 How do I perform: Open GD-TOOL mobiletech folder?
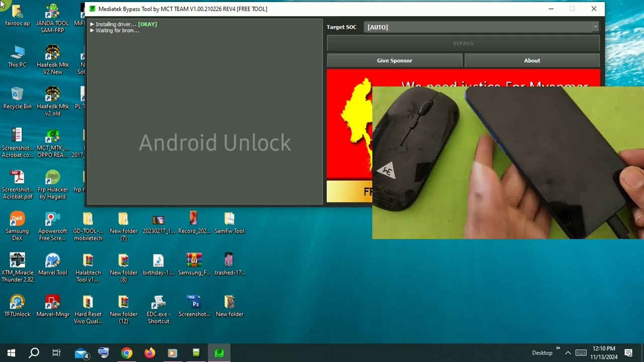(x=88, y=226)
